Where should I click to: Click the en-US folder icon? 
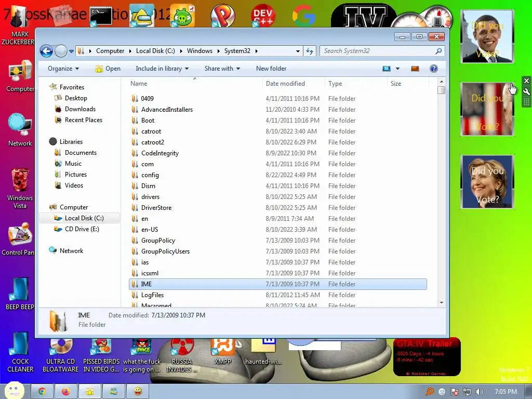135,230
